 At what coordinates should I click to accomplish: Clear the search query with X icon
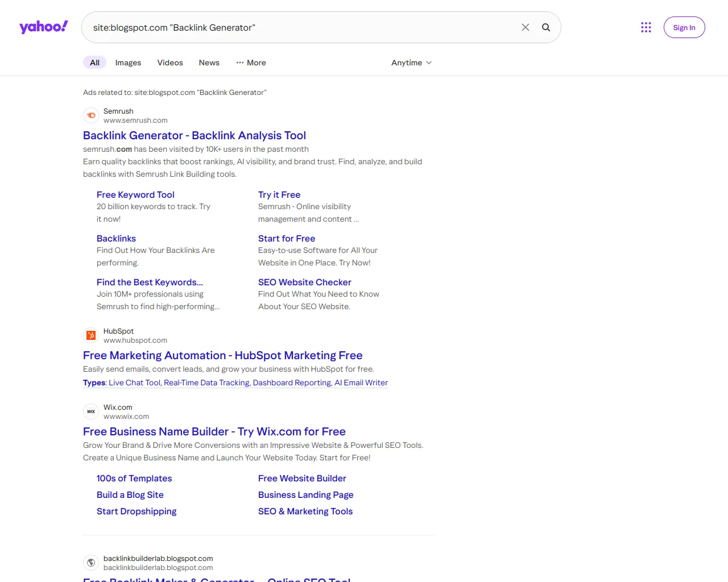pyautogui.click(x=526, y=27)
